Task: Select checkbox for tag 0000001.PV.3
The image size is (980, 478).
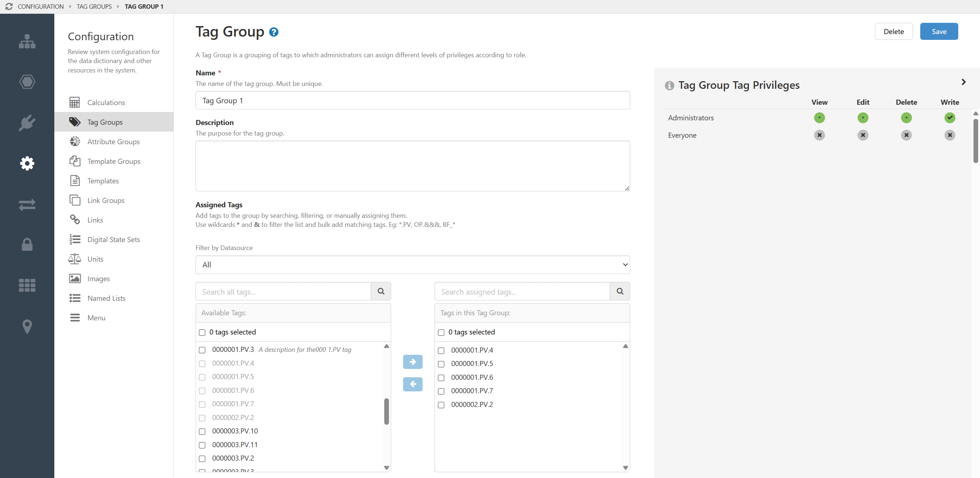Action: [202, 350]
